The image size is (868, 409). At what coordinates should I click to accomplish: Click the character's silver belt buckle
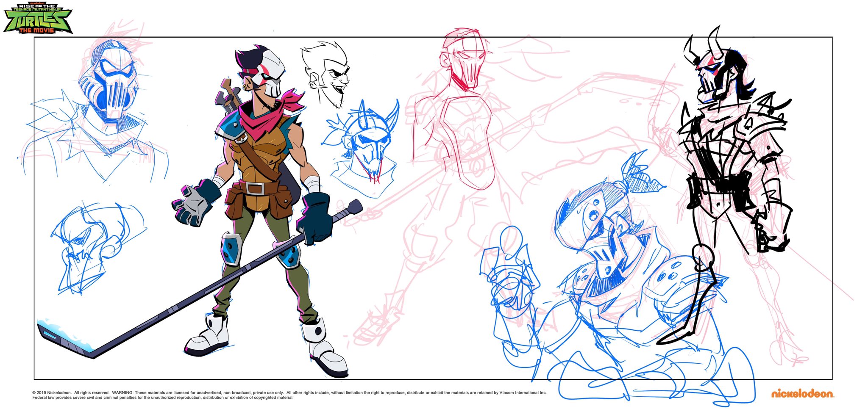[x=254, y=188]
